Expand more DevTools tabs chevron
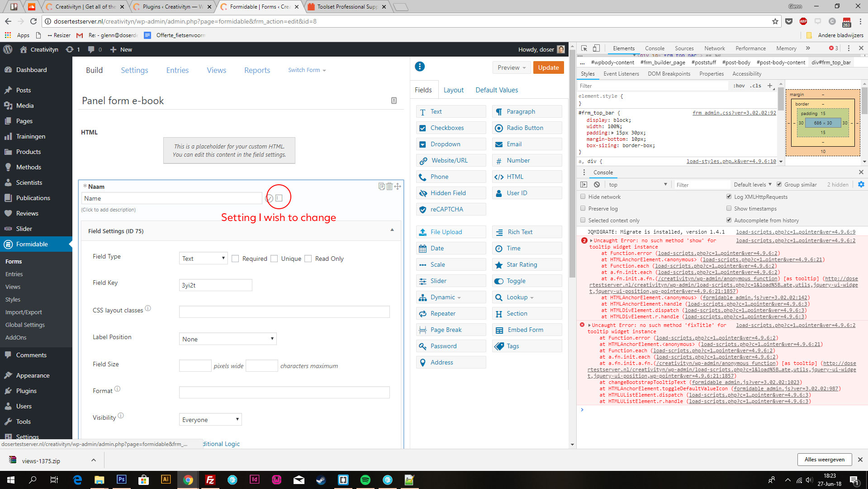This screenshot has width=868, height=489. click(x=808, y=48)
